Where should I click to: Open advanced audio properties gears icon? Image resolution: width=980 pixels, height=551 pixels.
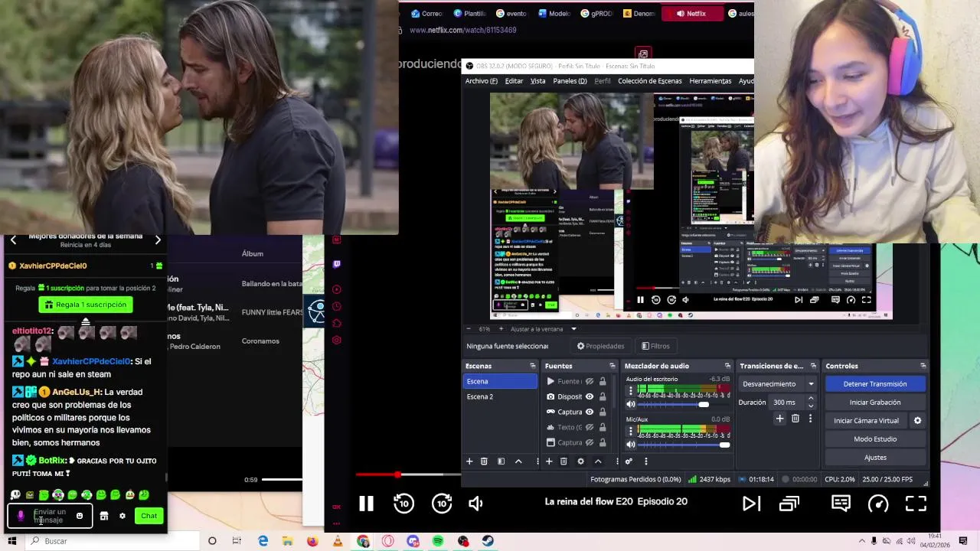coord(629,461)
